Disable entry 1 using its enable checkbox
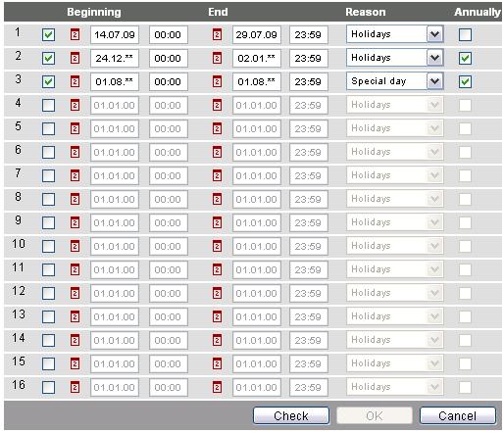Viewport: 504px width, 433px height. pos(48,34)
